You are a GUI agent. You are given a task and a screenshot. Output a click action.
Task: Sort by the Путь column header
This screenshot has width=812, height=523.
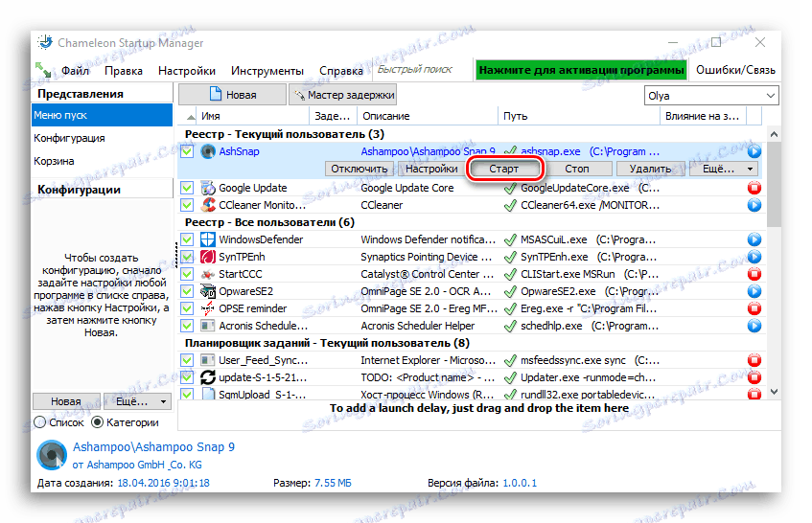579,116
